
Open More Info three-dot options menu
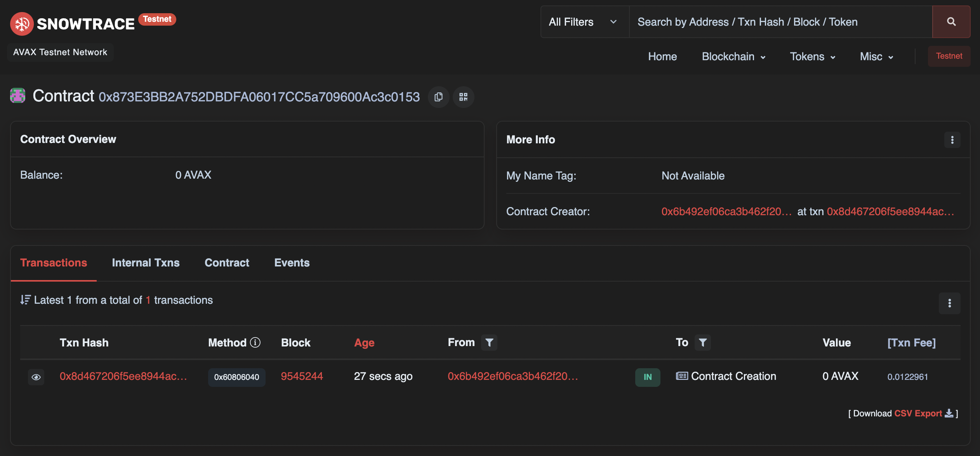coord(952,140)
